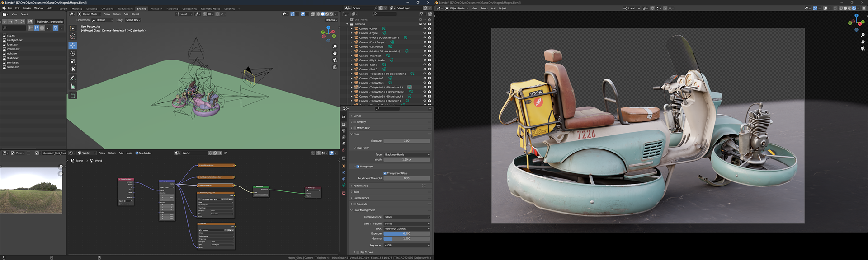
Task: Open the Orientation Default dropdown
Action: [103, 20]
